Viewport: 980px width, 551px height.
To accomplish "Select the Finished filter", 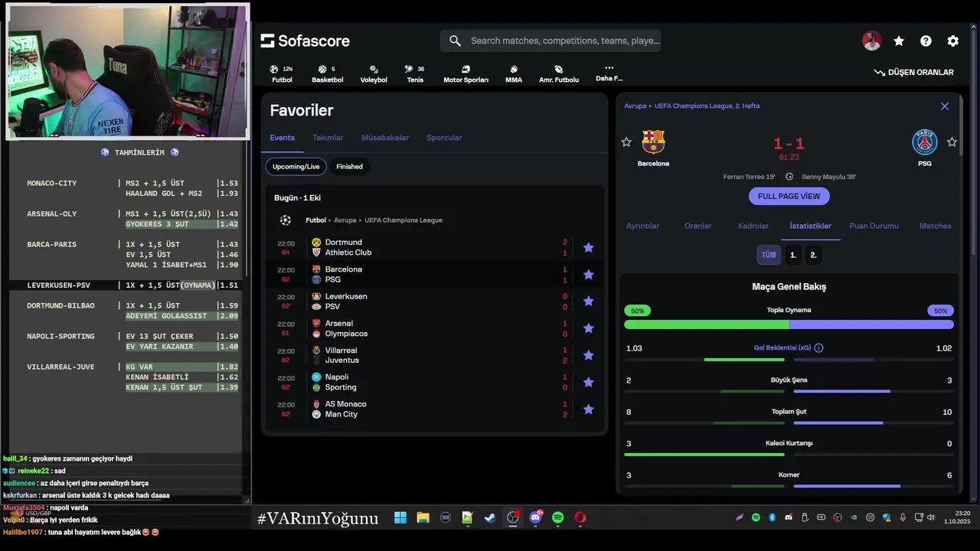I will click(x=349, y=167).
